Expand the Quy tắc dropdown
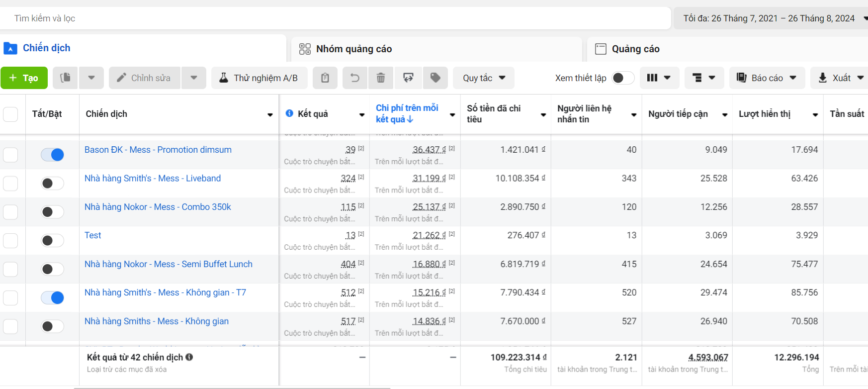868x389 pixels. (x=484, y=78)
